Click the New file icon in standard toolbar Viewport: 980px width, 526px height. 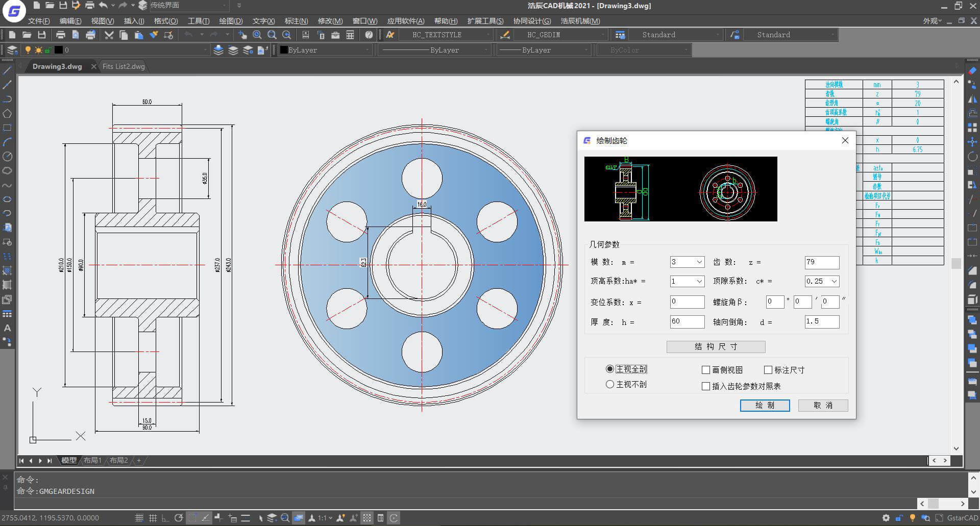[12, 35]
